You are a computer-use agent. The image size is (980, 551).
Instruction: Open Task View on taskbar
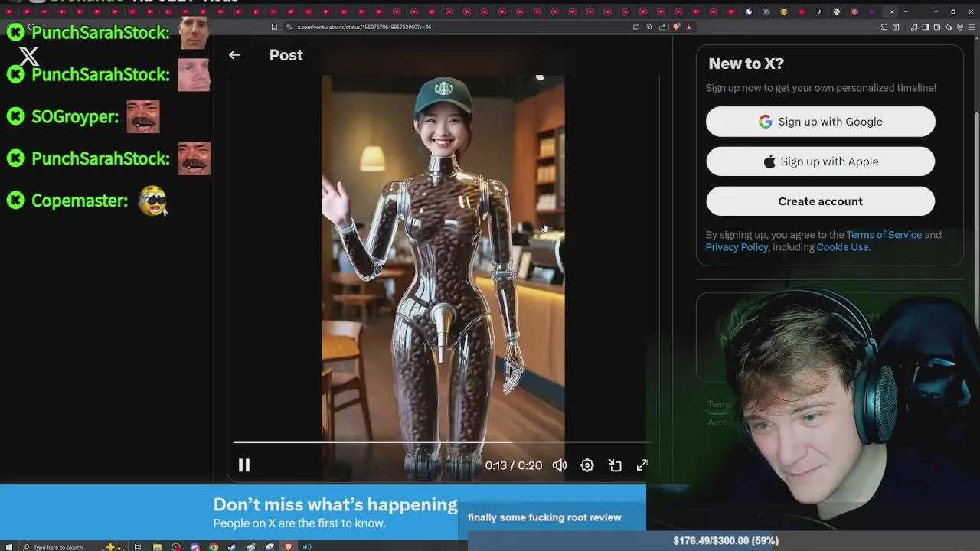pos(137,546)
